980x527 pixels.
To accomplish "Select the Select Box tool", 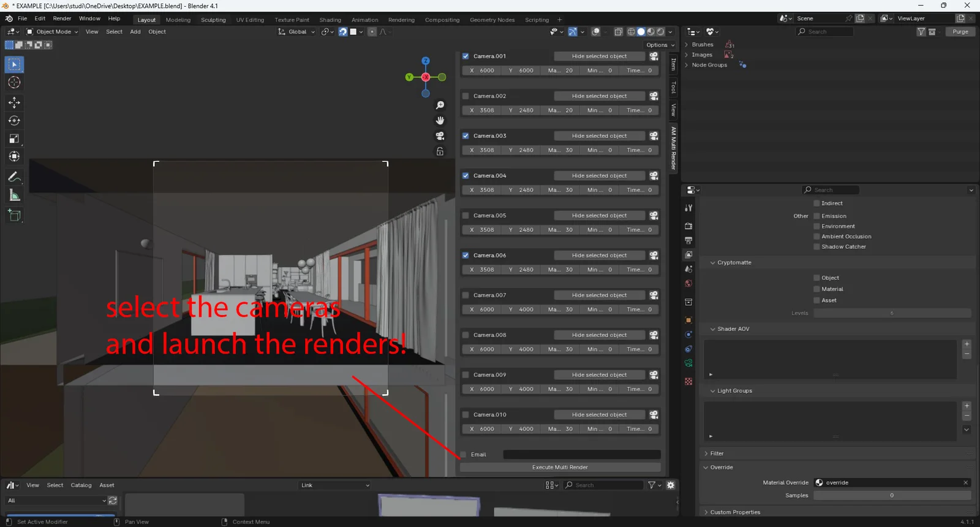I will point(14,64).
